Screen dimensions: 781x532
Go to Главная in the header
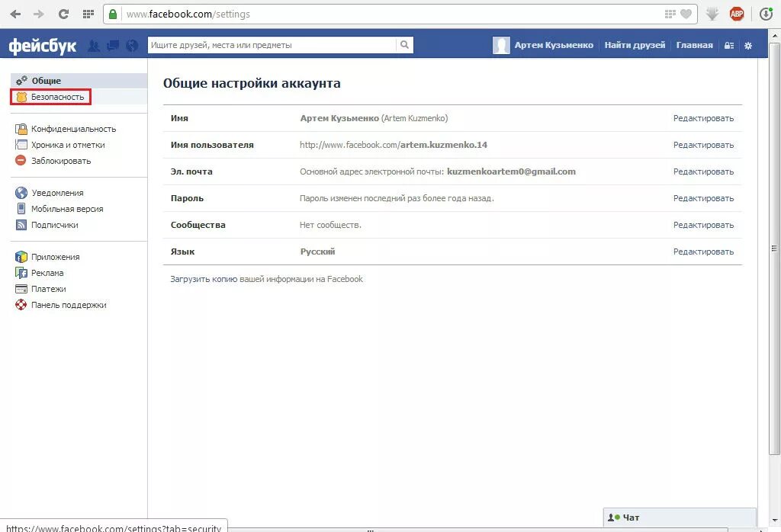point(694,45)
